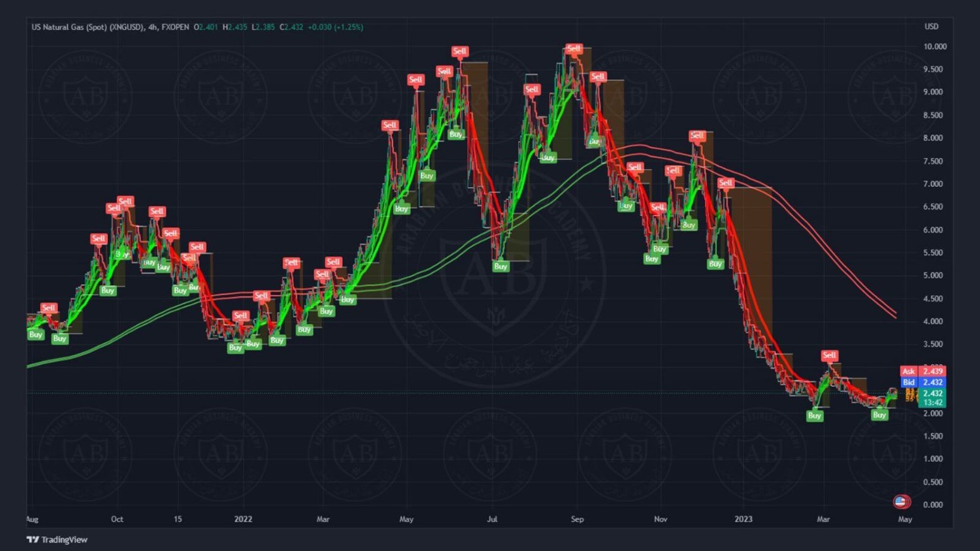Click the 4h interval in the chart legend
This screenshot has height=551, width=980.
[x=153, y=27]
